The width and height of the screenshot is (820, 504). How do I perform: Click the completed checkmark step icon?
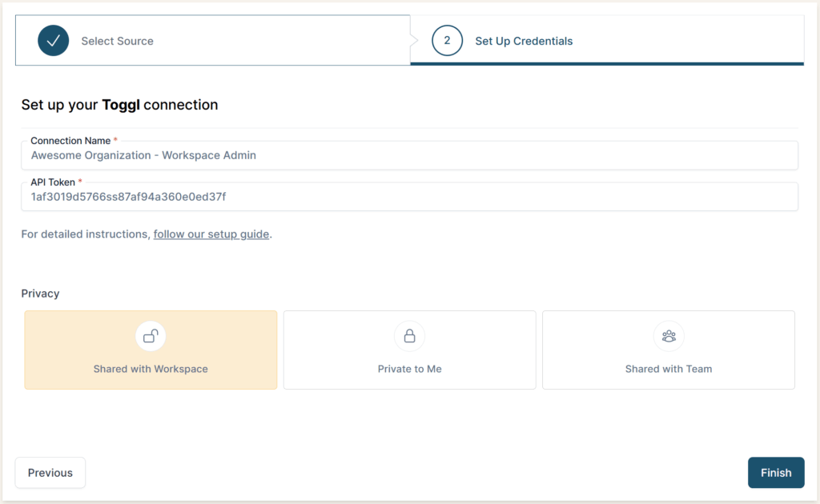(x=54, y=41)
